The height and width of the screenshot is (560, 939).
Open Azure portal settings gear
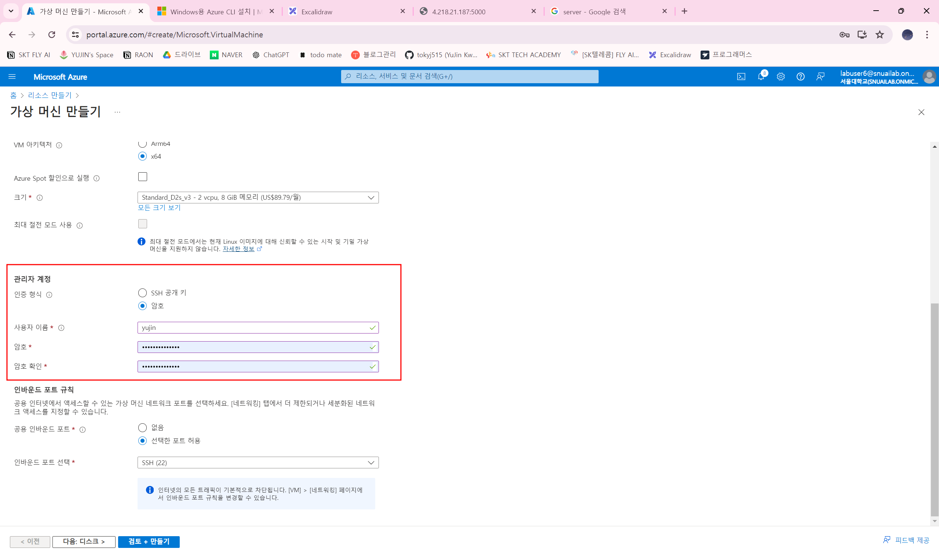781,77
